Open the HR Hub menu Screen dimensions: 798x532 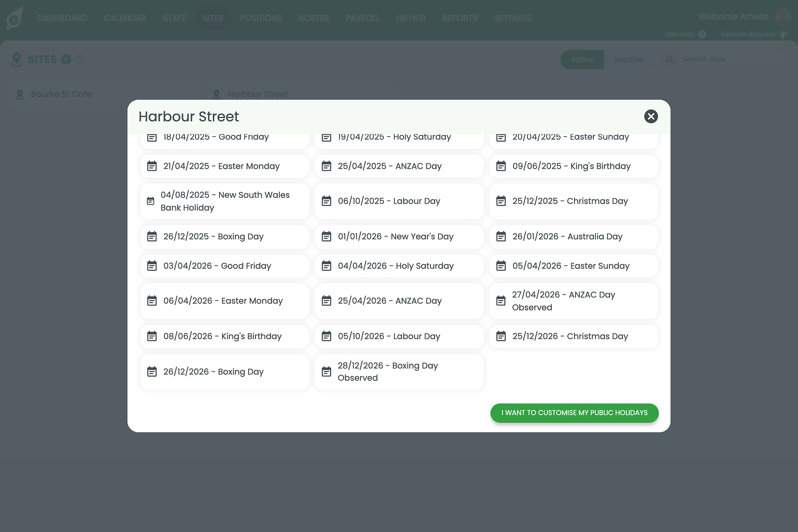point(411,18)
